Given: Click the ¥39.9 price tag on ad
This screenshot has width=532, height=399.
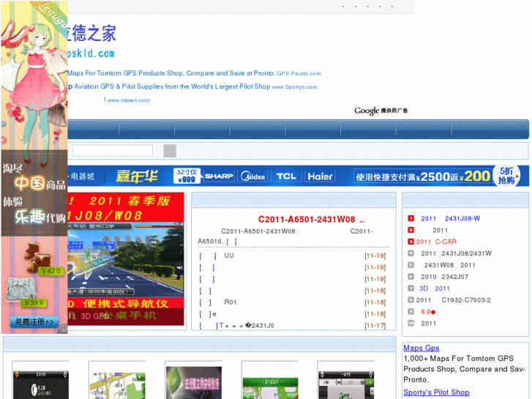Looking at the screenshot, I should tap(34, 302).
